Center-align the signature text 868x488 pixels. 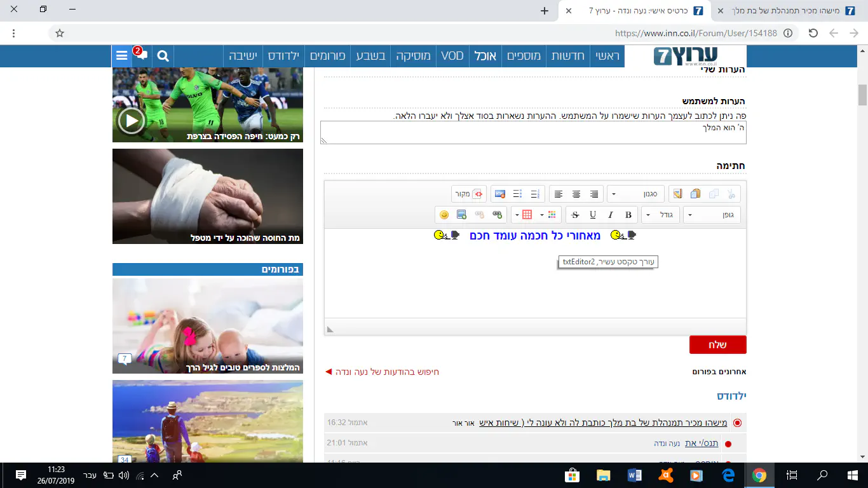click(576, 194)
